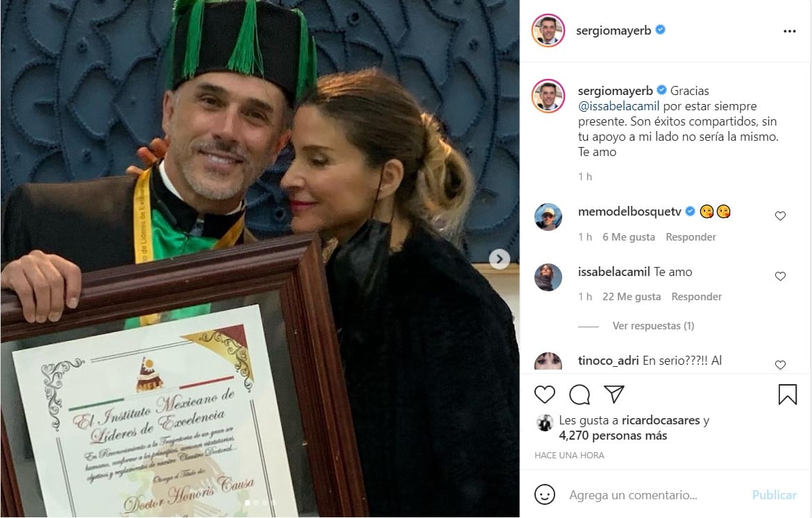Viewport: 812px width, 518px height.
Task: Reply to issabelacamil's comment
Action: point(697,297)
